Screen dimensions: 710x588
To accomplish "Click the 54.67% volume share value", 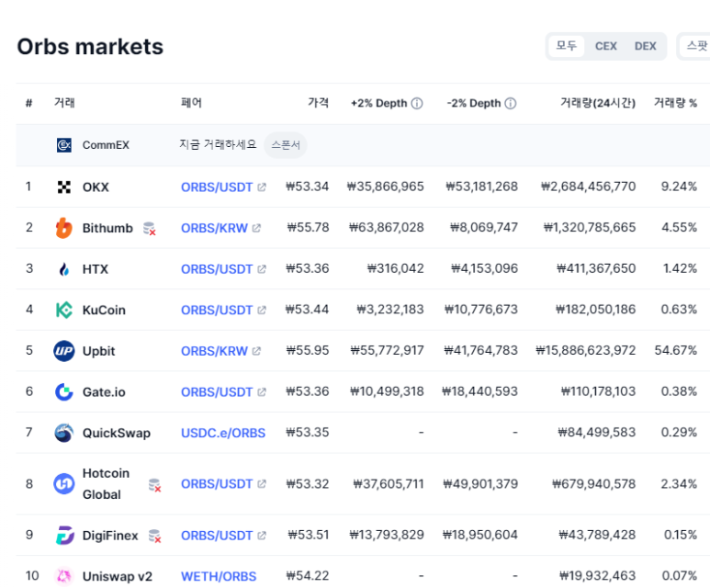I will tap(676, 350).
